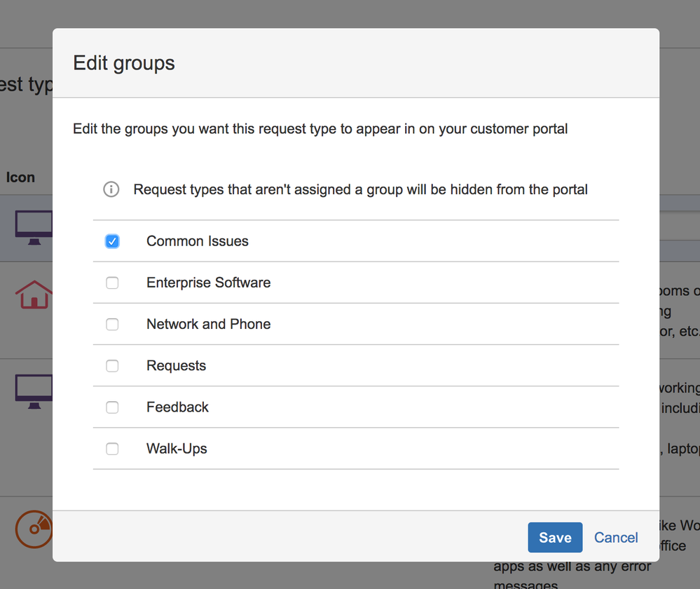Save the group changes
700x589 pixels.
[x=555, y=538]
